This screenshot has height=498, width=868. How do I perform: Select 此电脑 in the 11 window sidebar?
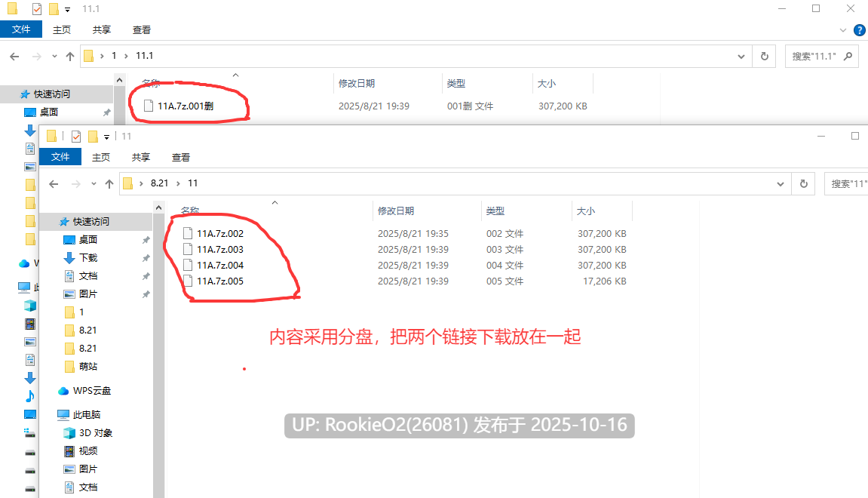pyautogui.click(x=87, y=414)
